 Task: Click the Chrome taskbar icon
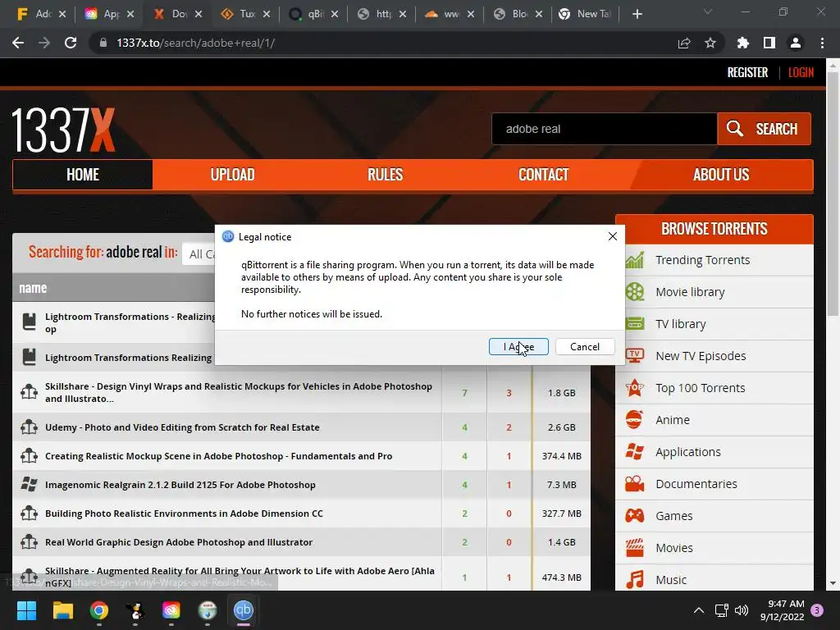tap(99, 610)
